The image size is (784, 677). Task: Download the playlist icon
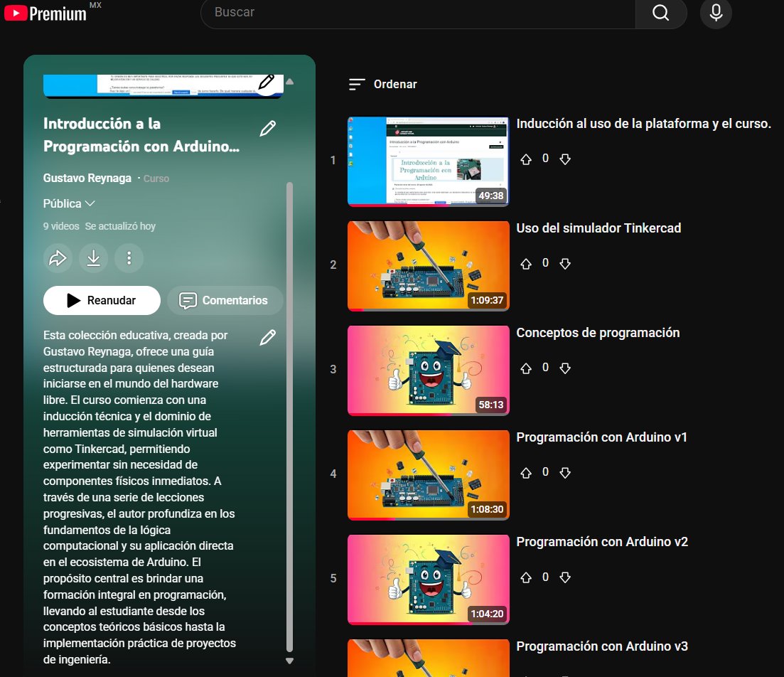pyautogui.click(x=94, y=258)
